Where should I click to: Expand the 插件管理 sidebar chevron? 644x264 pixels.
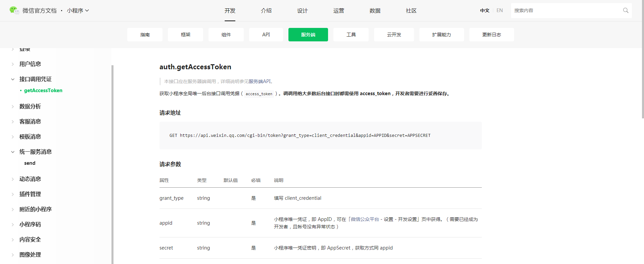[x=13, y=194]
